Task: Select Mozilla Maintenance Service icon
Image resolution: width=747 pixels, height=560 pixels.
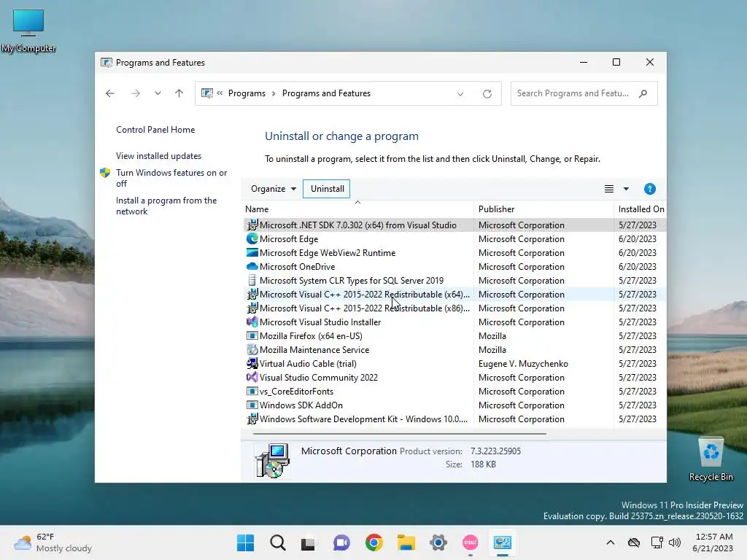Action: coord(252,349)
